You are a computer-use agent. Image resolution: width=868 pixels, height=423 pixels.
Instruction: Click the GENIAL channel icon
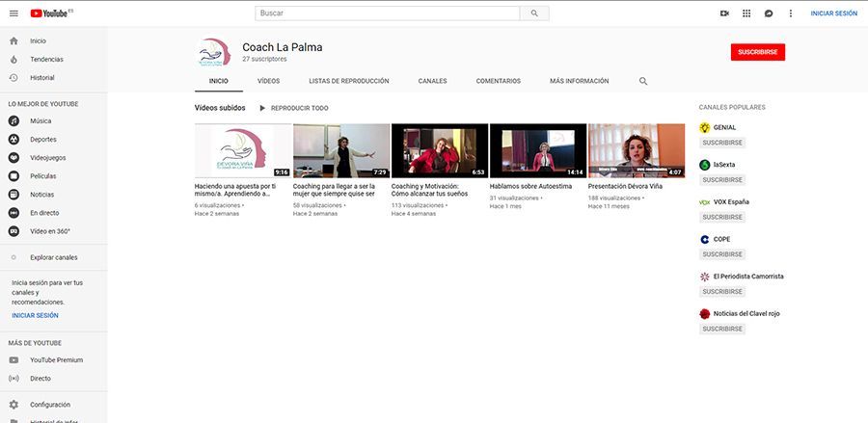pos(705,128)
